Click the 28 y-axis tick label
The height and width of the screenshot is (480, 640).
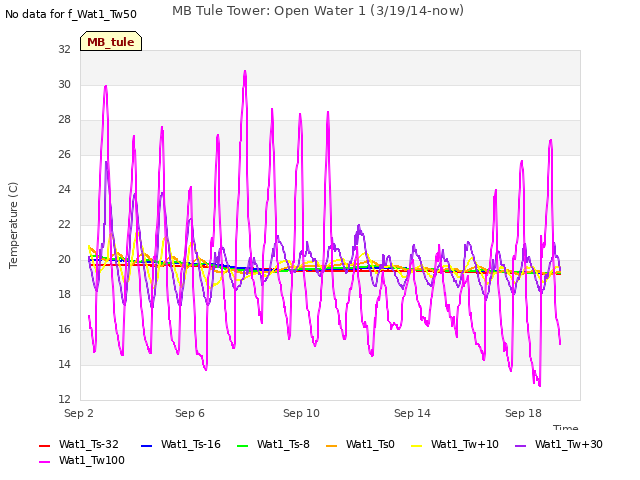coord(64,120)
